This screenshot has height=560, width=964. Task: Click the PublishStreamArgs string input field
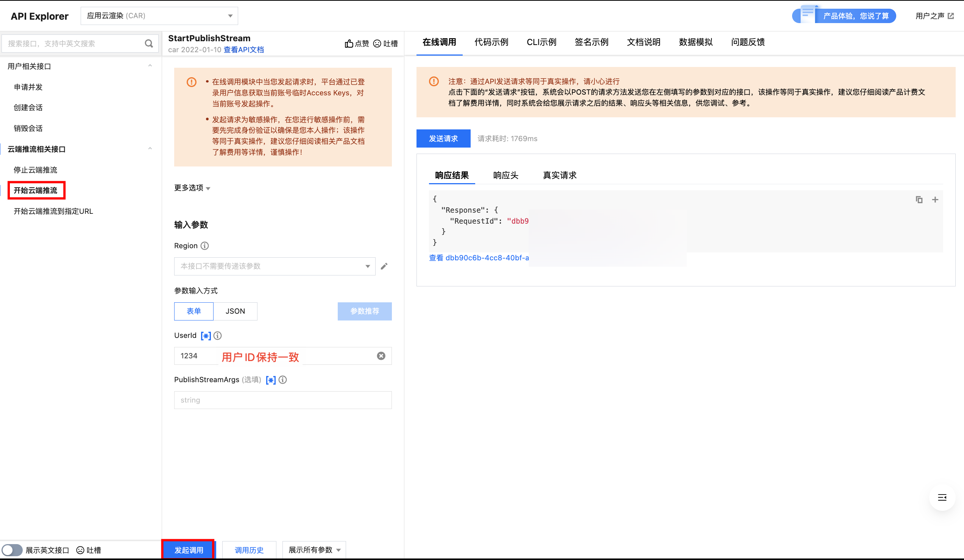point(283,400)
